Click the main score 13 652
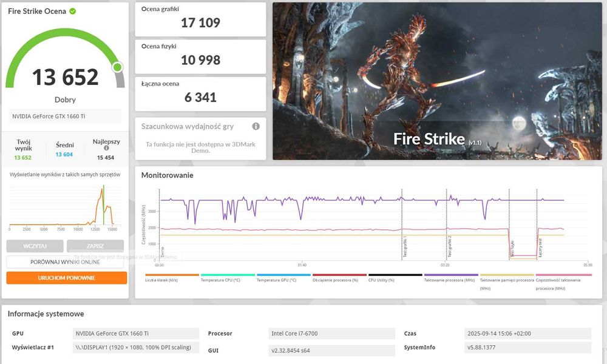 tap(65, 77)
